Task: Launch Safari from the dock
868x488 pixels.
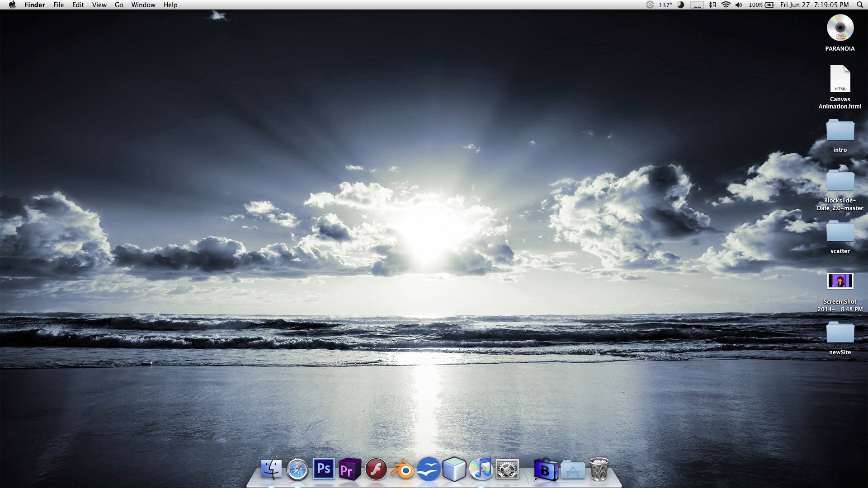Action: tap(297, 470)
